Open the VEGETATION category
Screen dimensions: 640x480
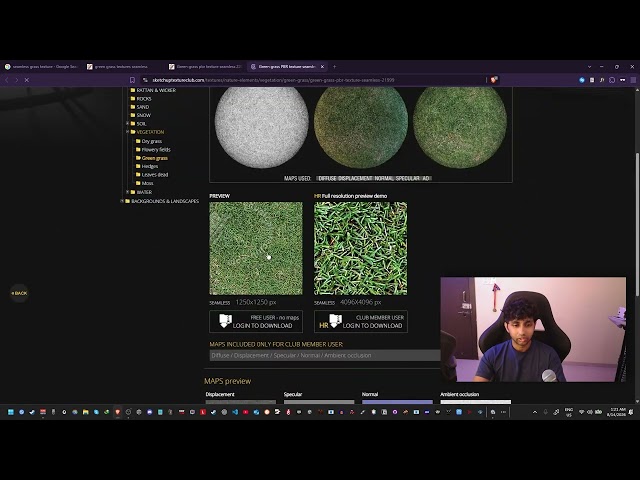coord(150,132)
